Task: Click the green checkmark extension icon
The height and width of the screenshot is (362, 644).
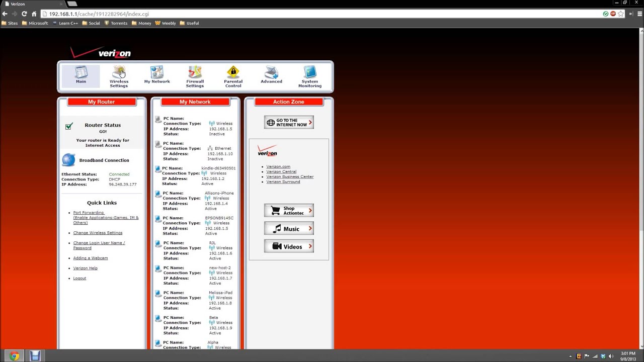Action: (x=606, y=14)
